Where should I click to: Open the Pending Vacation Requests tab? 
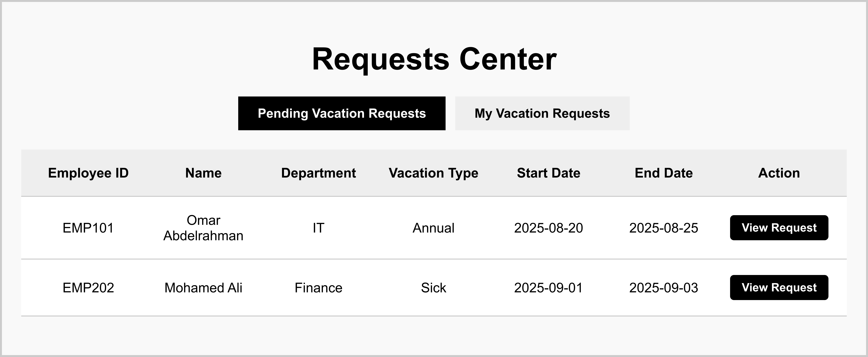pyautogui.click(x=342, y=113)
